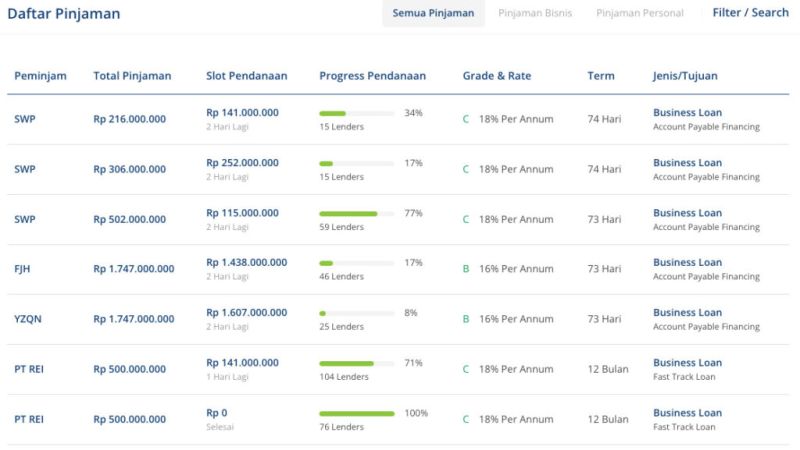The width and height of the screenshot is (800, 450).
Task: Click the Rp 1.607.000.000 funding slot
Action: click(x=246, y=312)
